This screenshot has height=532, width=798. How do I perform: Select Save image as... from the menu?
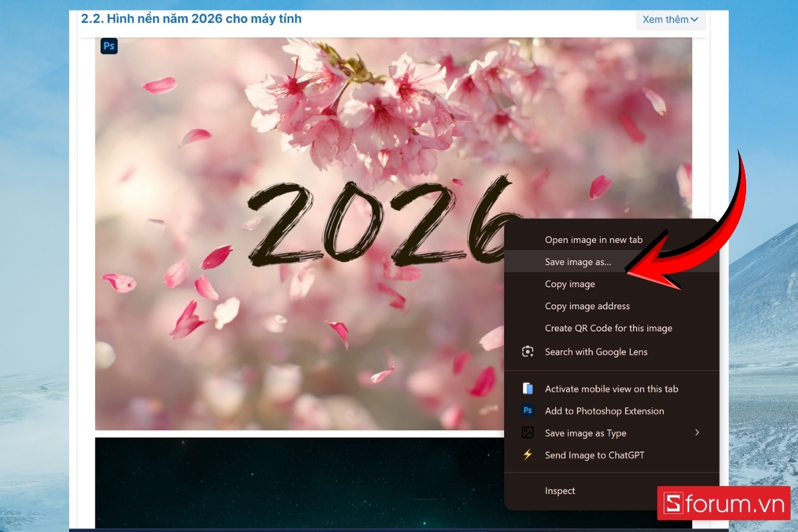pyautogui.click(x=578, y=262)
